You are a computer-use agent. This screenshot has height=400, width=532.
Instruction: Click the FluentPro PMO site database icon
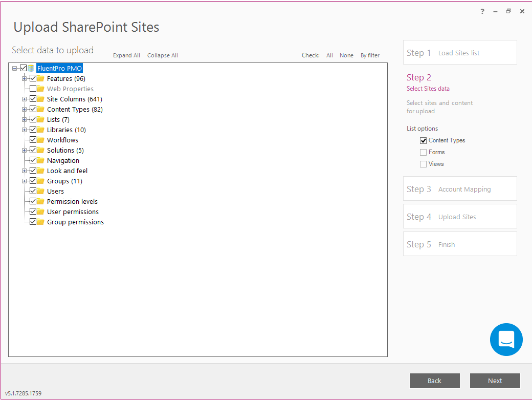pyautogui.click(x=31, y=68)
